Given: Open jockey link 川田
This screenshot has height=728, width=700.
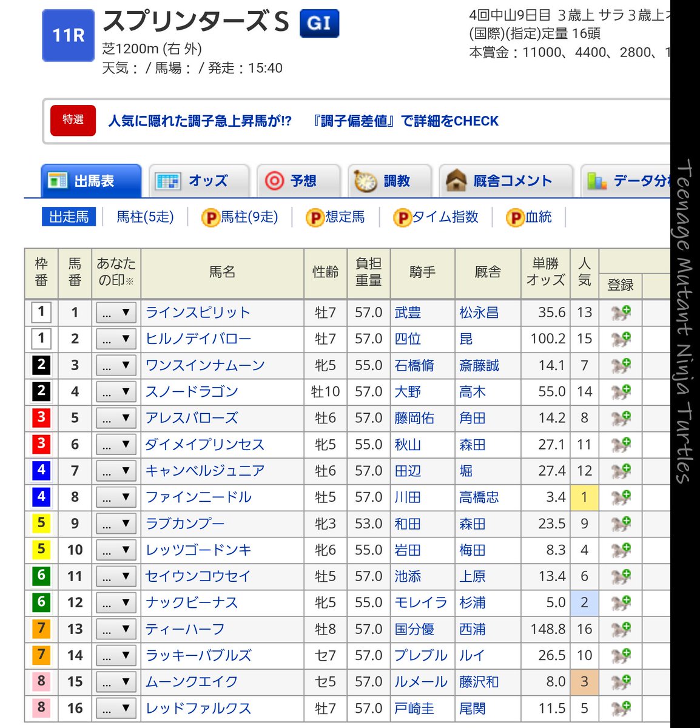Looking at the screenshot, I should (408, 497).
